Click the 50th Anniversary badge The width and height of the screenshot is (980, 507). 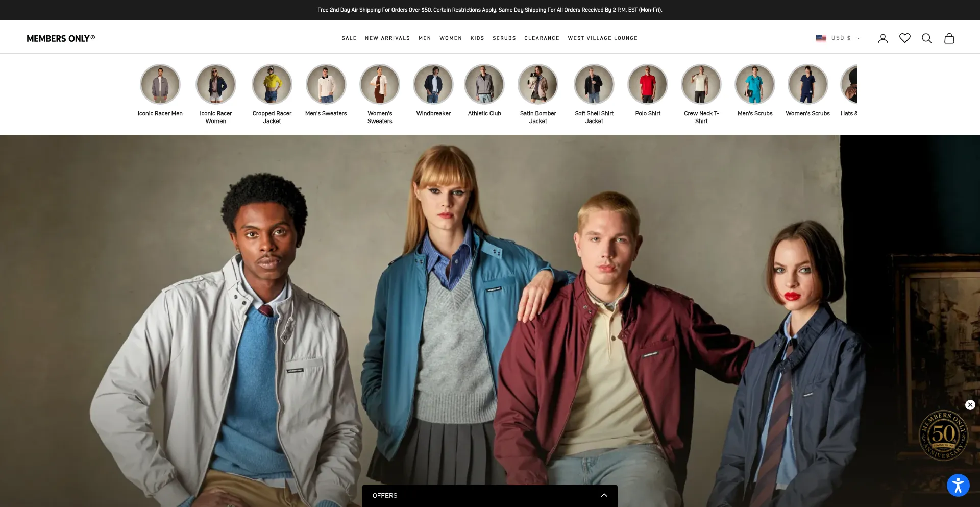[943, 436]
